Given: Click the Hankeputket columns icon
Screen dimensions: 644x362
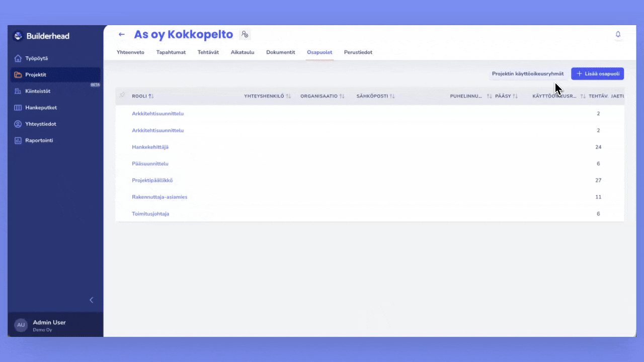Looking at the screenshot, I should point(18,108).
